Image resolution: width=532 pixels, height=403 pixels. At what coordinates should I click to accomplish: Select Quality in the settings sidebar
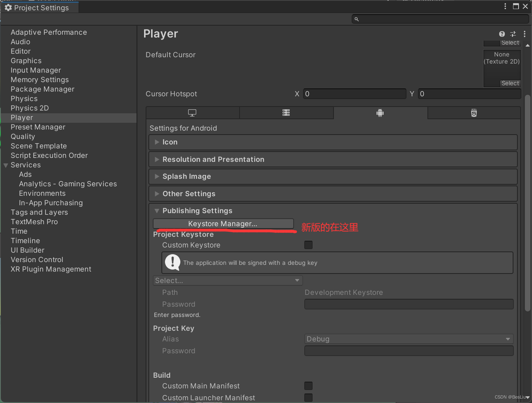pos(23,136)
